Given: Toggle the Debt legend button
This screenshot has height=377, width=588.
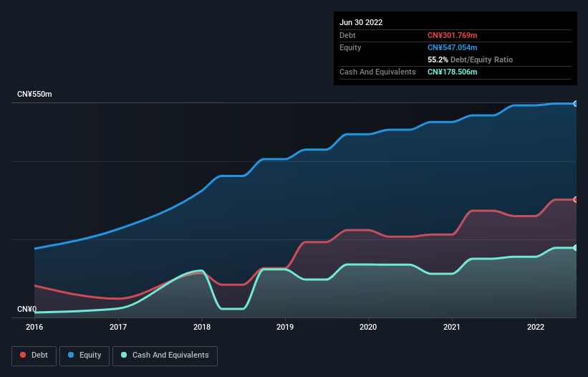Looking at the screenshot, I should [34, 355].
